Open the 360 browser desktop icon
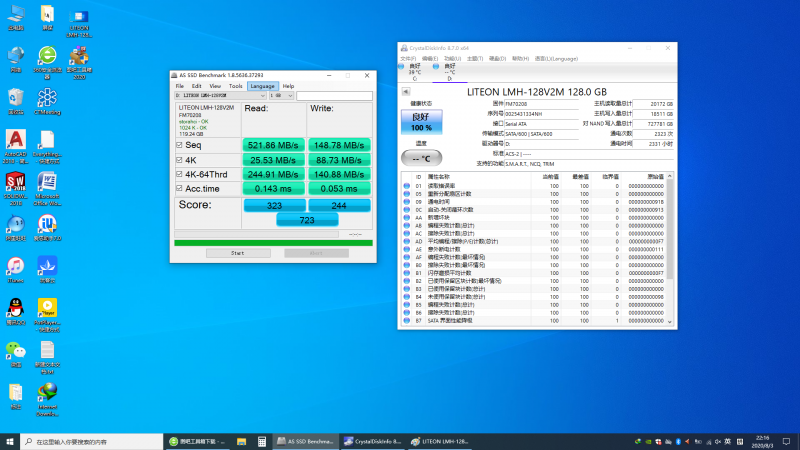 click(47, 62)
